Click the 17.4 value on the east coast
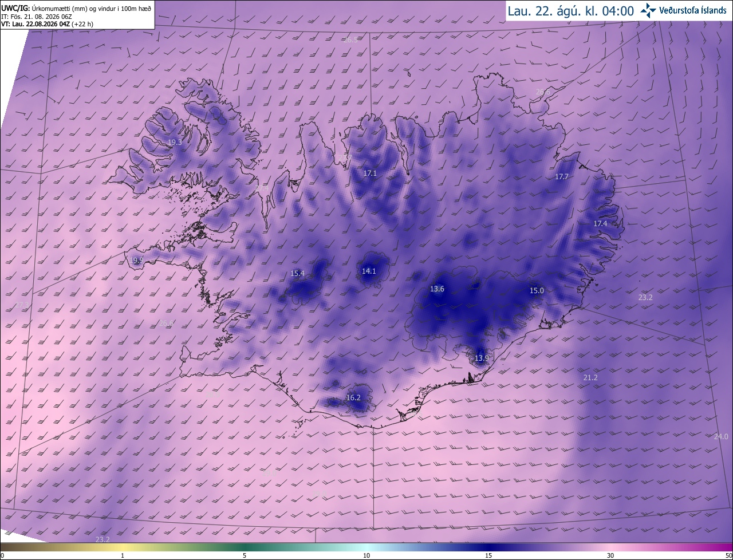This screenshot has height=560, width=733. click(x=600, y=224)
